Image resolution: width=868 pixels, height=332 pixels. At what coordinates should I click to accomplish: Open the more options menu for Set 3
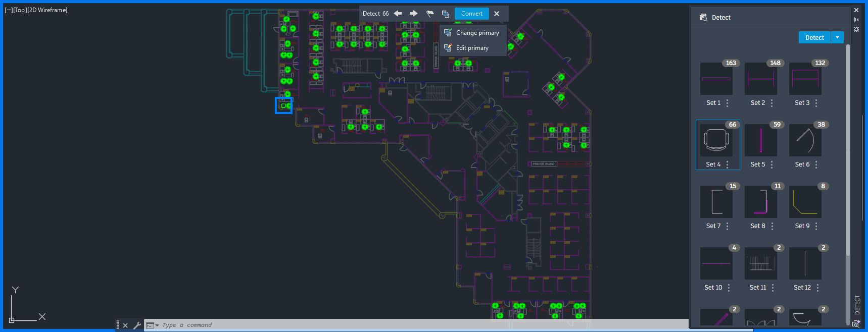tap(816, 103)
